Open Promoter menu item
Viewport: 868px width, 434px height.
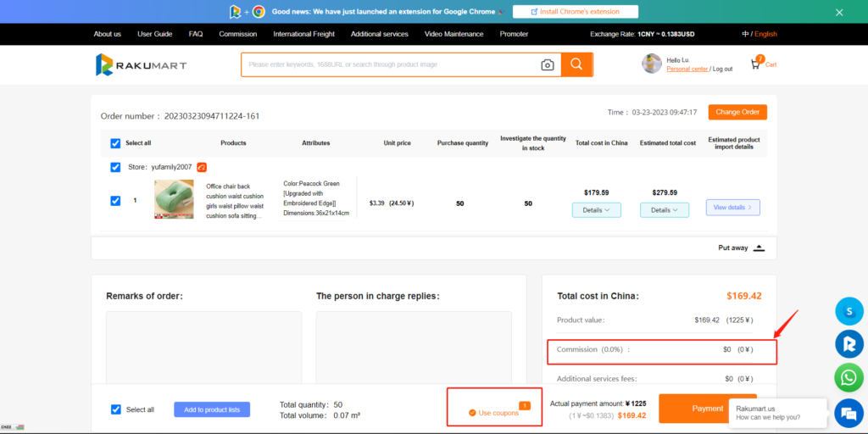[x=515, y=34]
